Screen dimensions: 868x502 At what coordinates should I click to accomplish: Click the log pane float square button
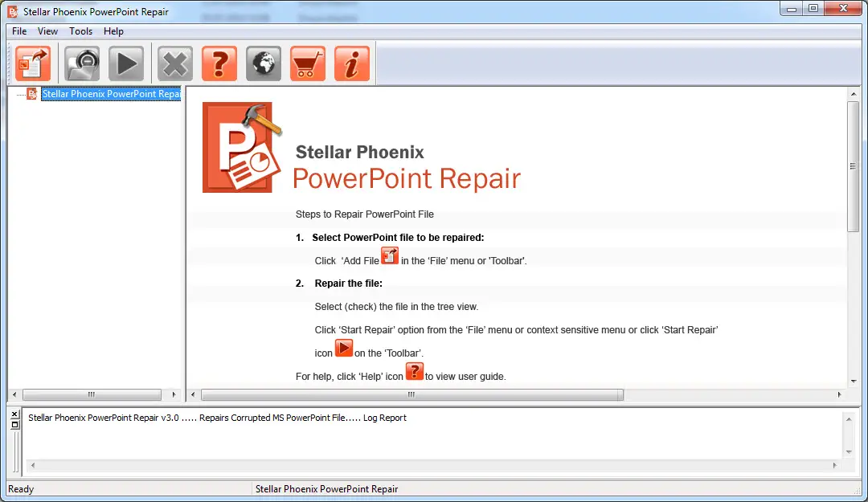pyautogui.click(x=15, y=425)
